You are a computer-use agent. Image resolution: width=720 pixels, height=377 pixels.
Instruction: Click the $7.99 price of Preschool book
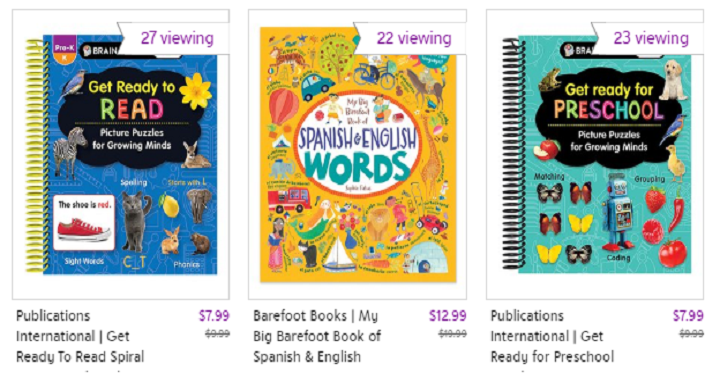pyautogui.click(x=688, y=315)
